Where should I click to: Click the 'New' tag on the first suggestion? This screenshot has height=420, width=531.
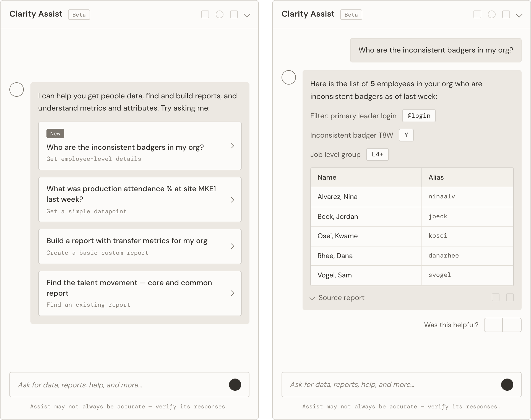tap(55, 133)
